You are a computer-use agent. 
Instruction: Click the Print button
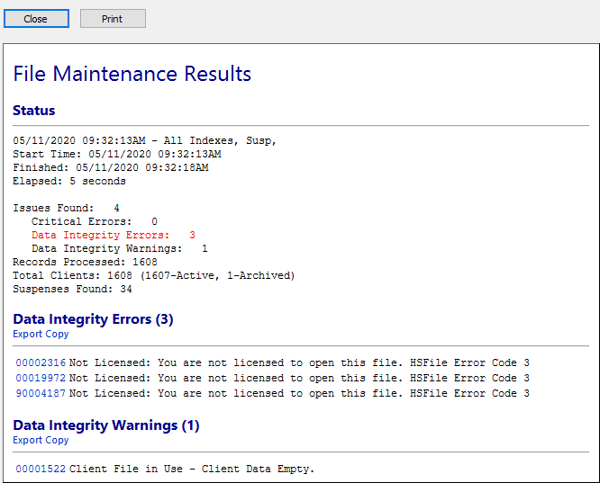(x=113, y=19)
